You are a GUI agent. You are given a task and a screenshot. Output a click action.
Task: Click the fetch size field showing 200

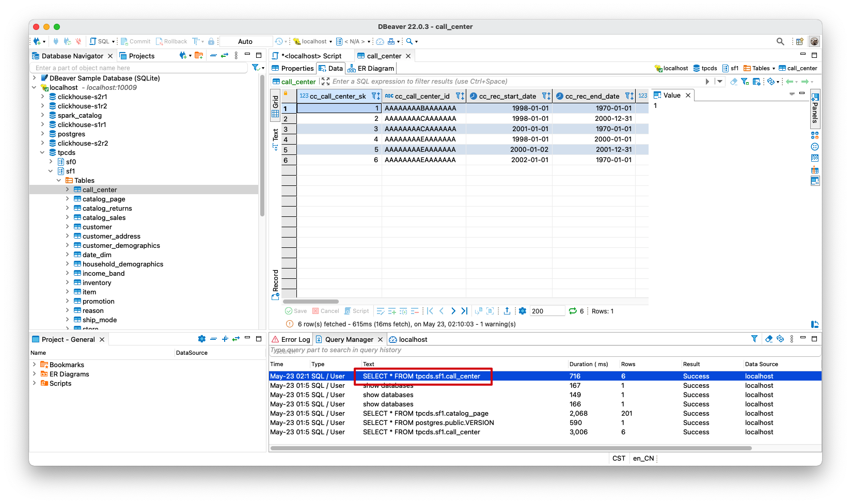(x=547, y=311)
